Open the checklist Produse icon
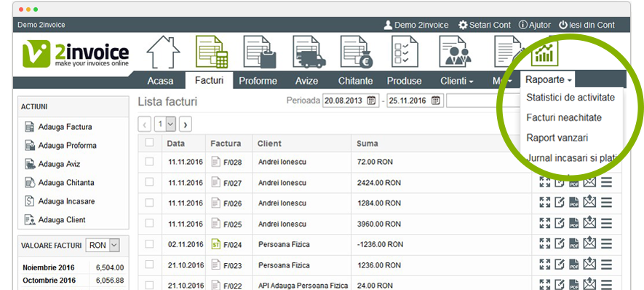Image resolution: width=644 pixels, height=290 pixels. (x=405, y=52)
